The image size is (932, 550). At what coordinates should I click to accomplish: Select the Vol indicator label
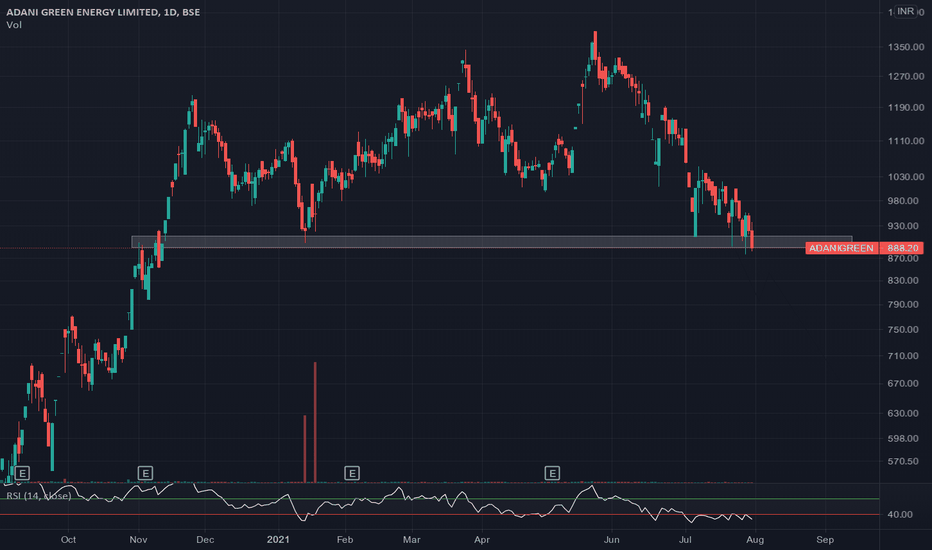click(14, 25)
